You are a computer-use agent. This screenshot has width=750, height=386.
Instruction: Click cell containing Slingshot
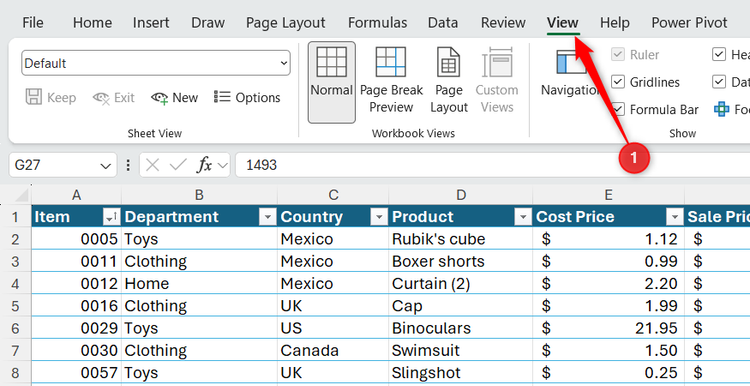[x=461, y=373]
